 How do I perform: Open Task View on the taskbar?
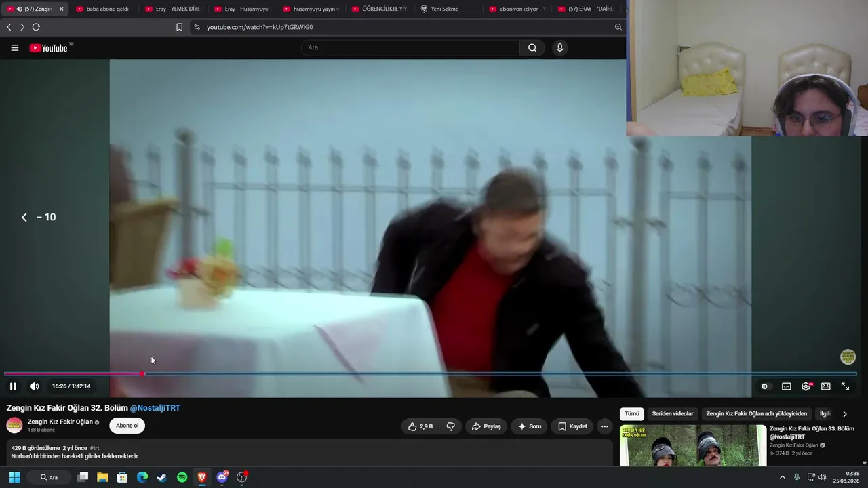click(83, 477)
